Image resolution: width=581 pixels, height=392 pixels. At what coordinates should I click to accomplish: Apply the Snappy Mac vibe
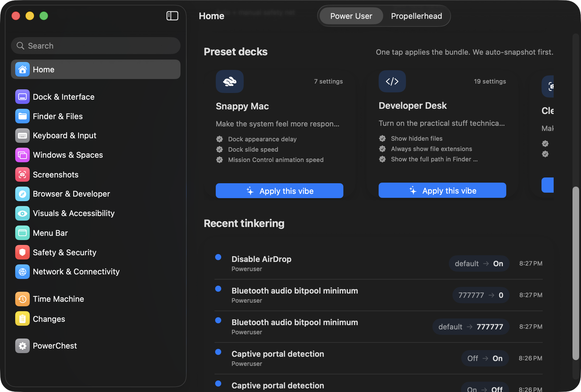pyautogui.click(x=279, y=191)
